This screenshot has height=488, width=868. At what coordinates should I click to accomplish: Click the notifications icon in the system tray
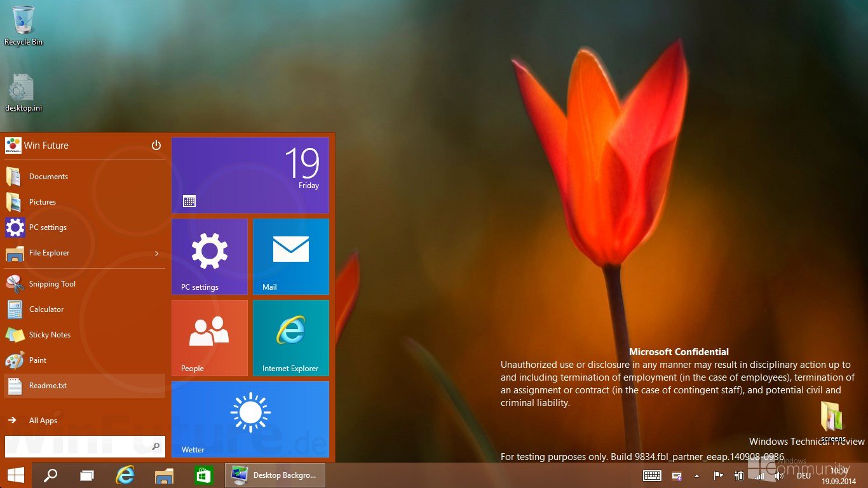677,476
